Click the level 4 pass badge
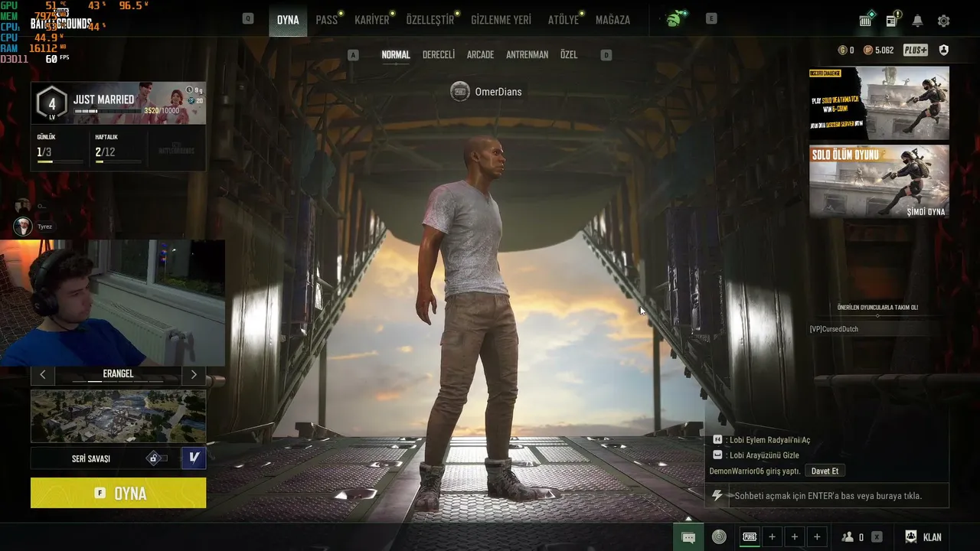The height and width of the screenshot is (551, 980). [x=52, y=103]
